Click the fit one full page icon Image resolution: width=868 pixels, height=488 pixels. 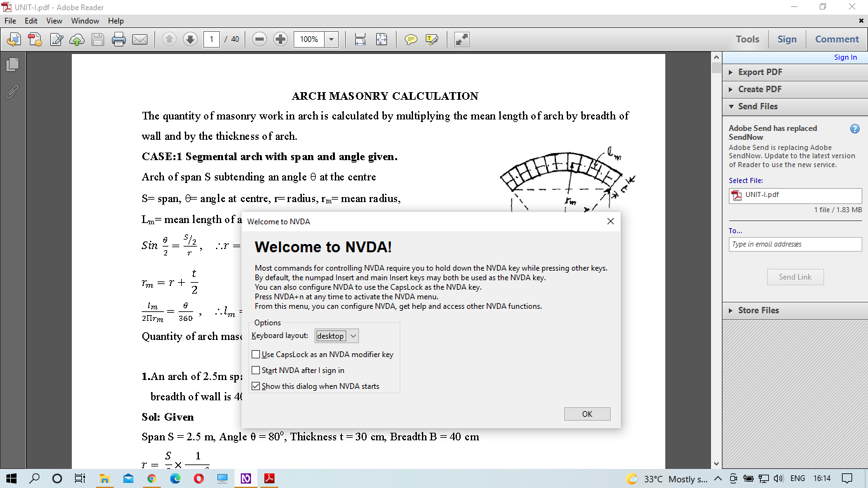click(381, 39)
